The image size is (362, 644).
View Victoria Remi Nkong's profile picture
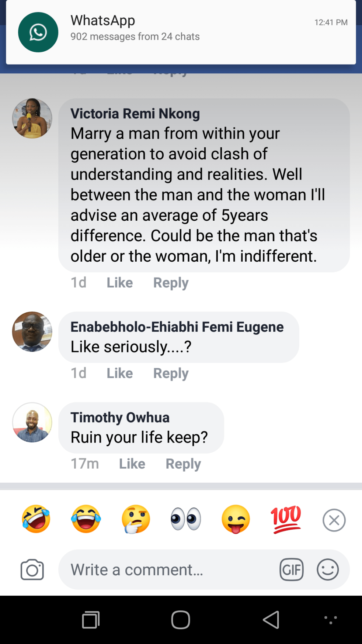32,118
